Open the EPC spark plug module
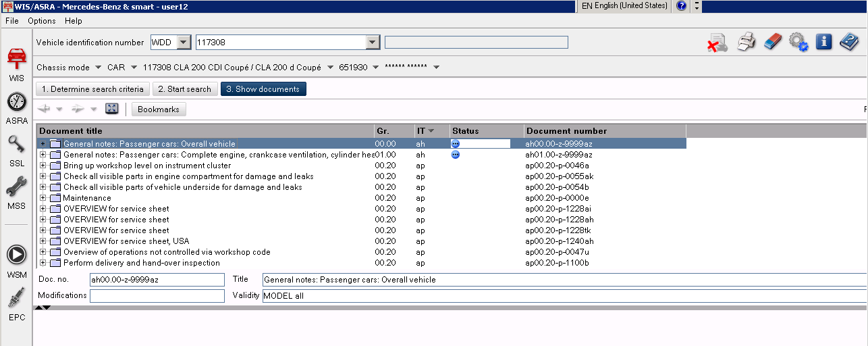 point(16,304)
